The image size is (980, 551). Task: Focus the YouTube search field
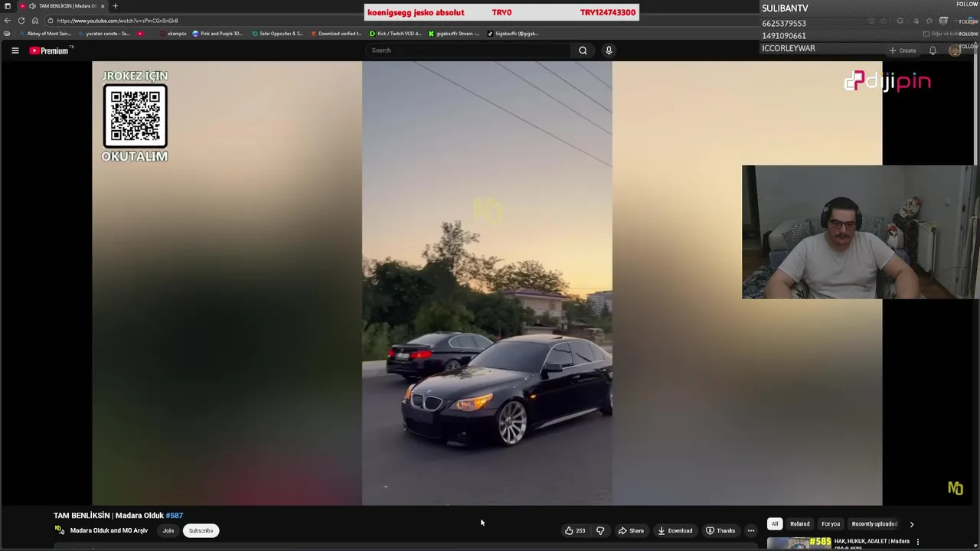(x=469, y=51)
